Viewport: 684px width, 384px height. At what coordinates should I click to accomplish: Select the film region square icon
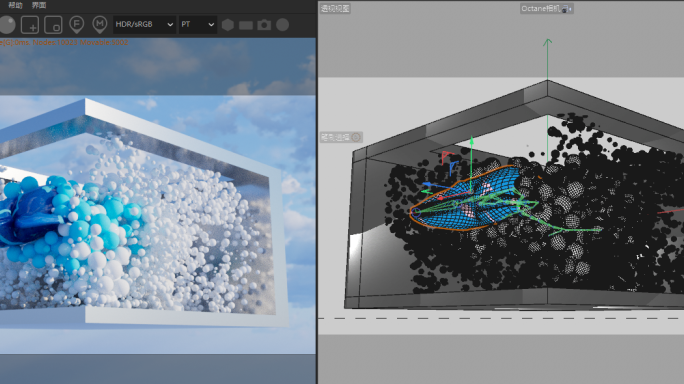point(53,25)
